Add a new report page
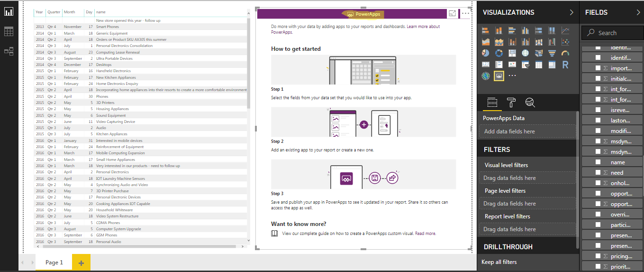This screenshot has height=272, width=644. point(81,263)
